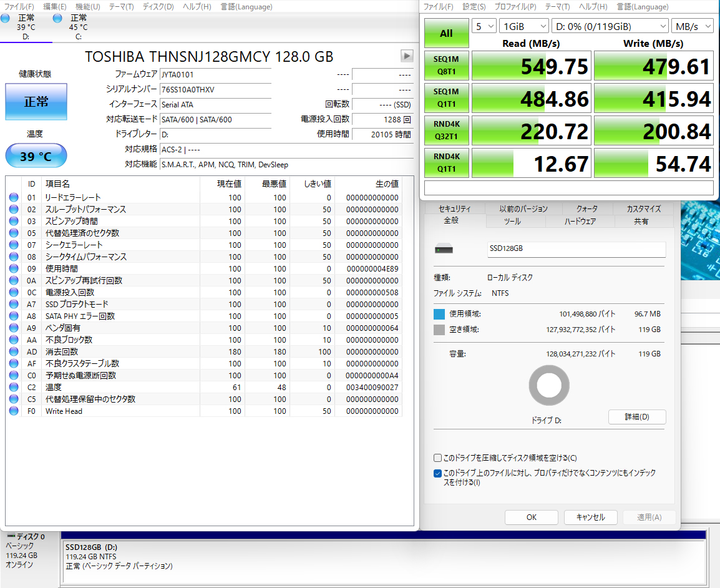Expand the 1GiB test size dropdown
720x588 pixels.
tap(524, 26)
